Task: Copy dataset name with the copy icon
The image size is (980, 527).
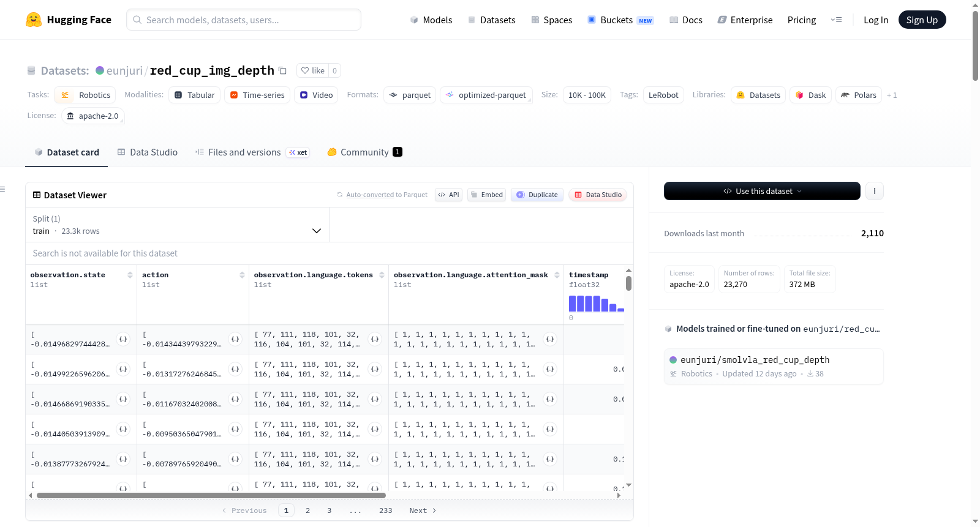Action: 282,70
